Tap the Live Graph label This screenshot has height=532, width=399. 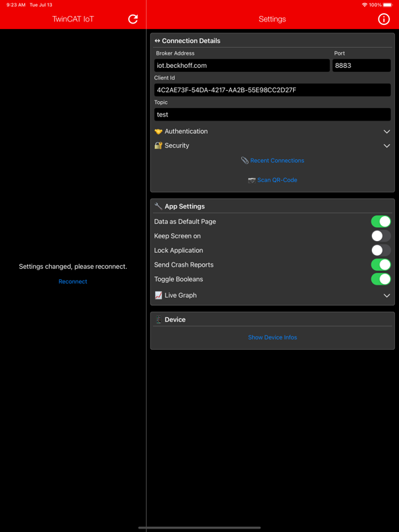181,296
